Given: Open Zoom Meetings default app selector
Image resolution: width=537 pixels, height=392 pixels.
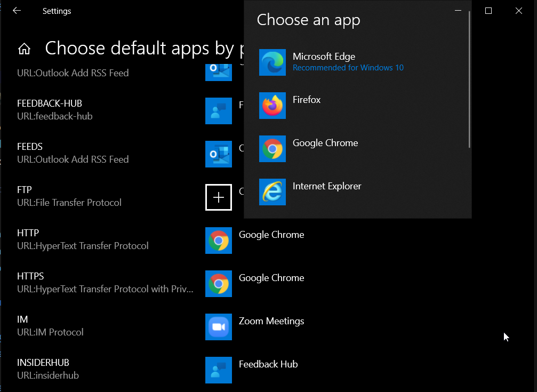Looking at the screenshot, I should 271,321.
